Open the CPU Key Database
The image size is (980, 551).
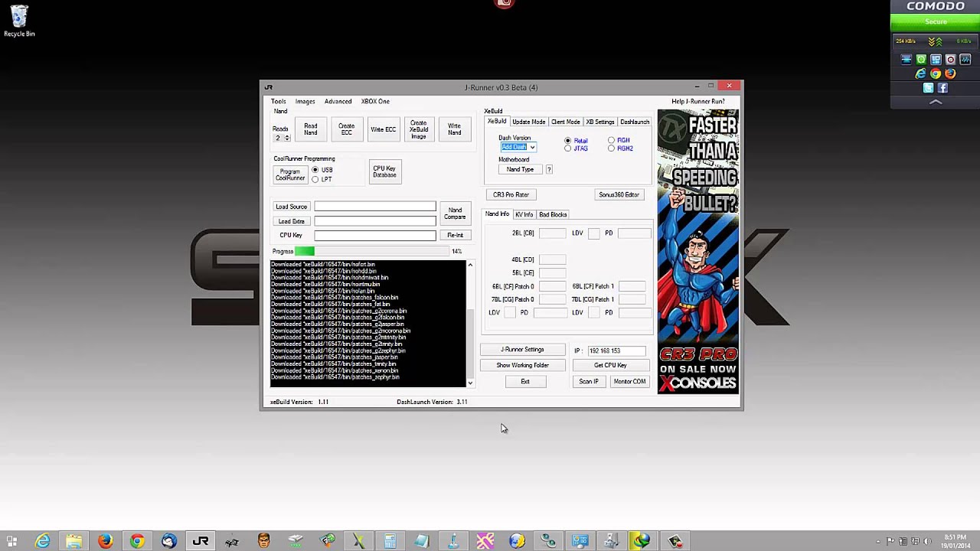point(384,171)
